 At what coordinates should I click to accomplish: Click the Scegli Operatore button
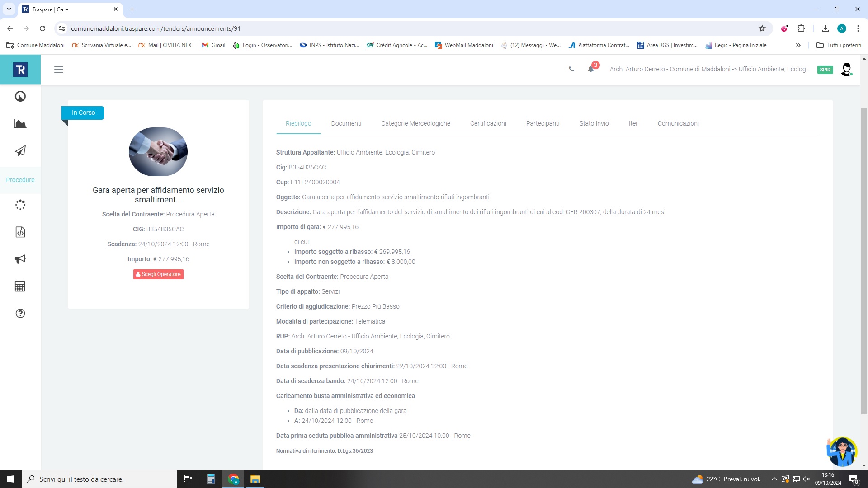(x=158, y=274)
